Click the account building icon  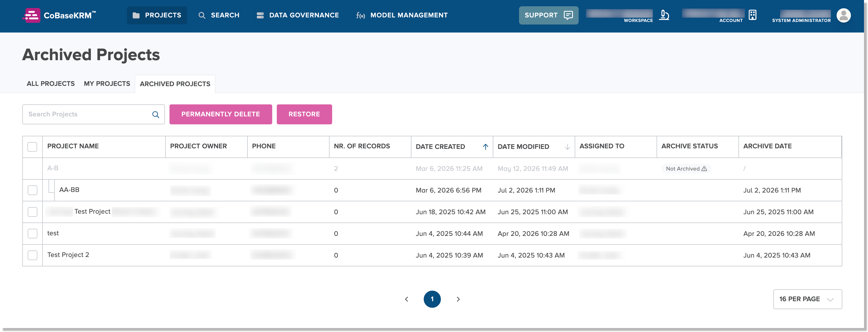coord(752,15)
